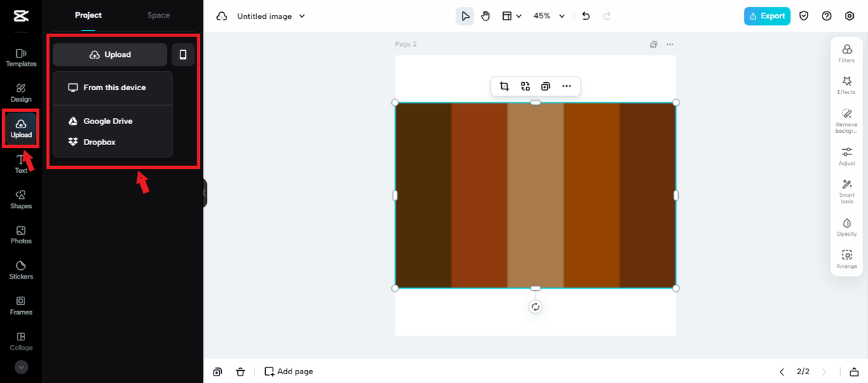Click the 2/2 page counter
868x383 pixels.
click(803, 371)
